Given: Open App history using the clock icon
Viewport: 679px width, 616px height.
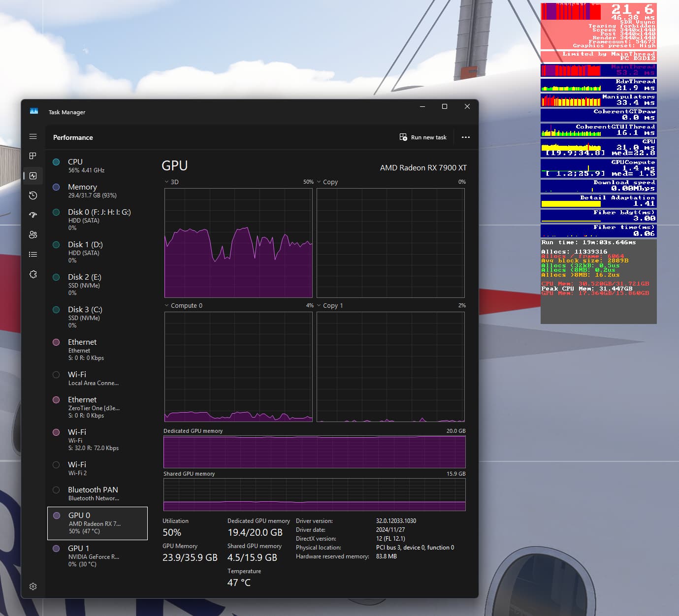Looking at the screenshot, I should tap(33, 195).
